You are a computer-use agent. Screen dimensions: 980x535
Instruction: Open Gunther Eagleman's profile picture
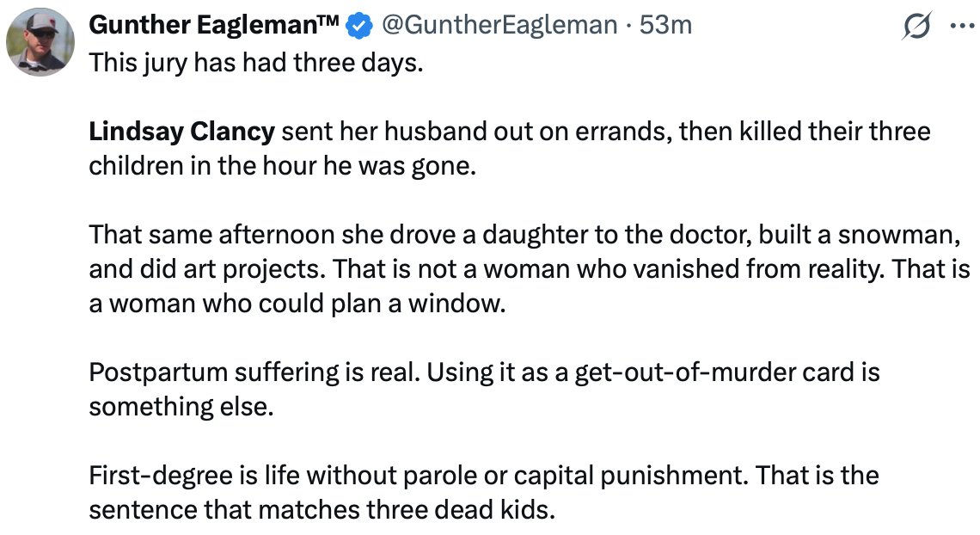click(x=40, y=42)
